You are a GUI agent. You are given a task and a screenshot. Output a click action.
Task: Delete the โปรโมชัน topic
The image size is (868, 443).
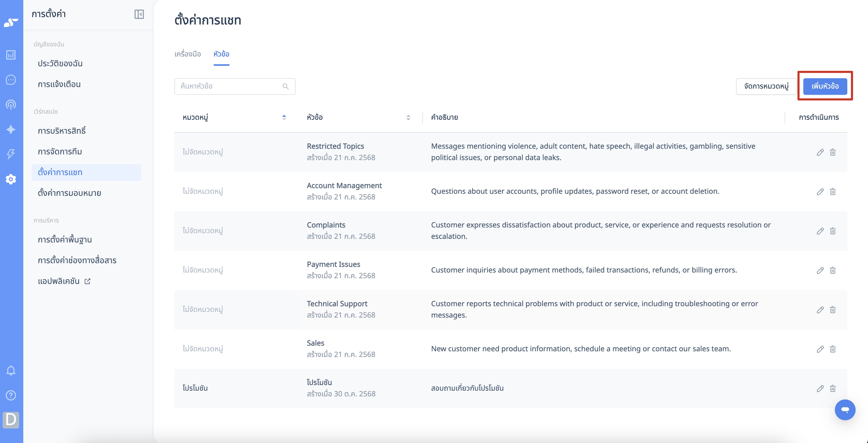[x=833, y=389]
